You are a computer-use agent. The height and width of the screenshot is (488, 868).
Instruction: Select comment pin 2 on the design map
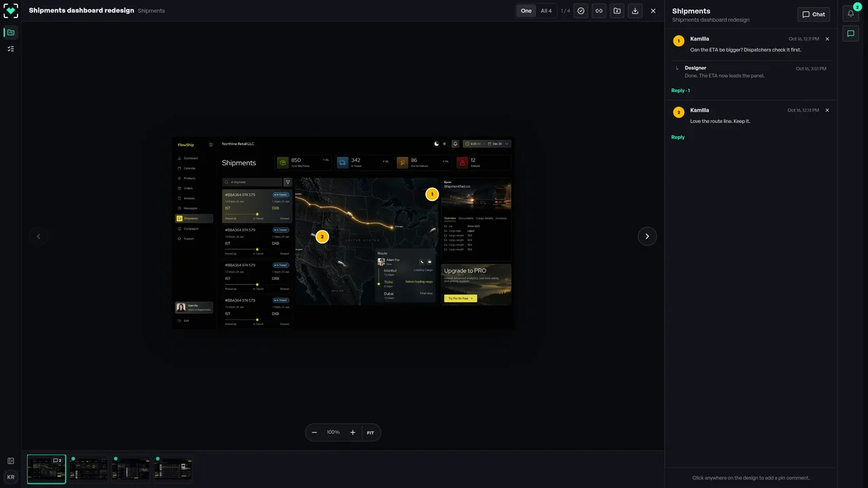pyautogui.click(x=322, y=237)
